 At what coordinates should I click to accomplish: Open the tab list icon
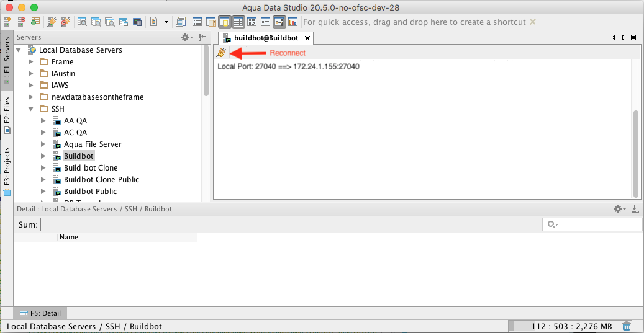[x=633, y=38]
